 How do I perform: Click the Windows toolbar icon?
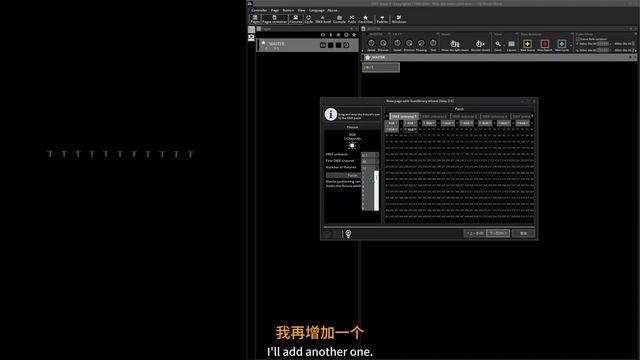[x=399, y=19]
